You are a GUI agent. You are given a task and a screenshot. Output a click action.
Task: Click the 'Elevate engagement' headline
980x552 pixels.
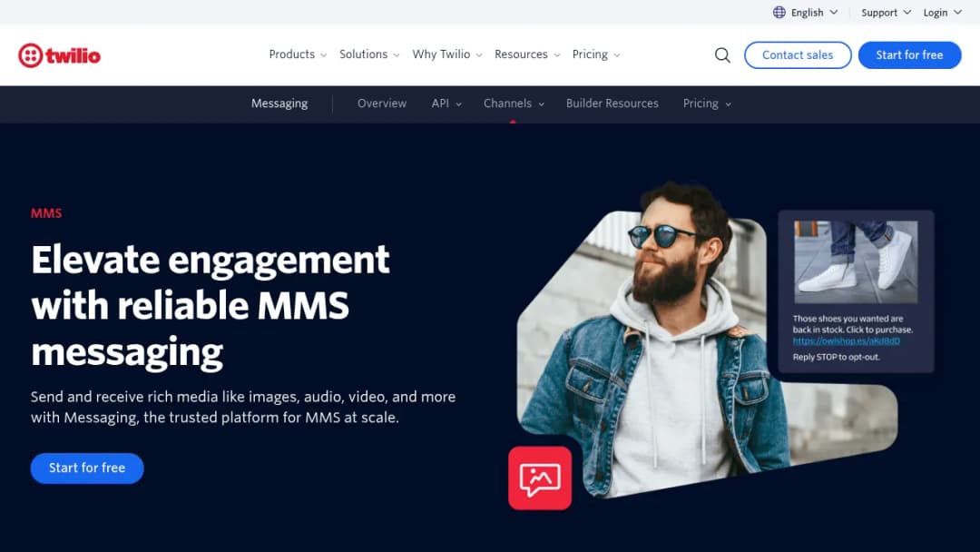(211, 306)
